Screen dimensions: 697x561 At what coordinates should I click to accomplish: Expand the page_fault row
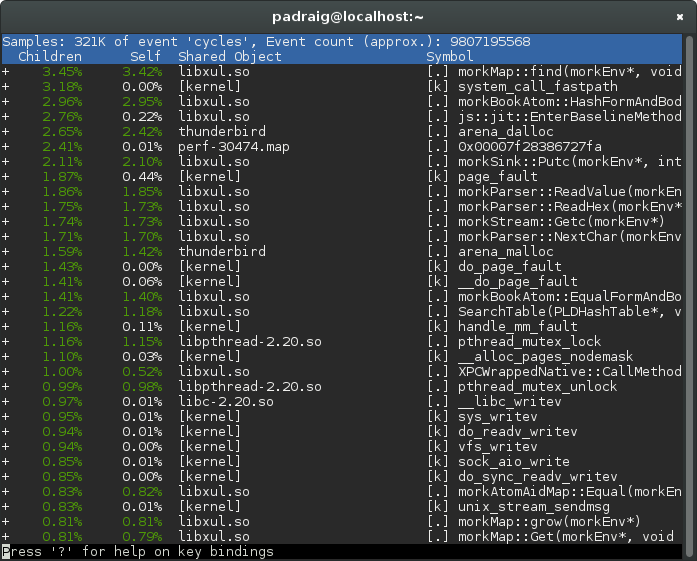point(5,176)
